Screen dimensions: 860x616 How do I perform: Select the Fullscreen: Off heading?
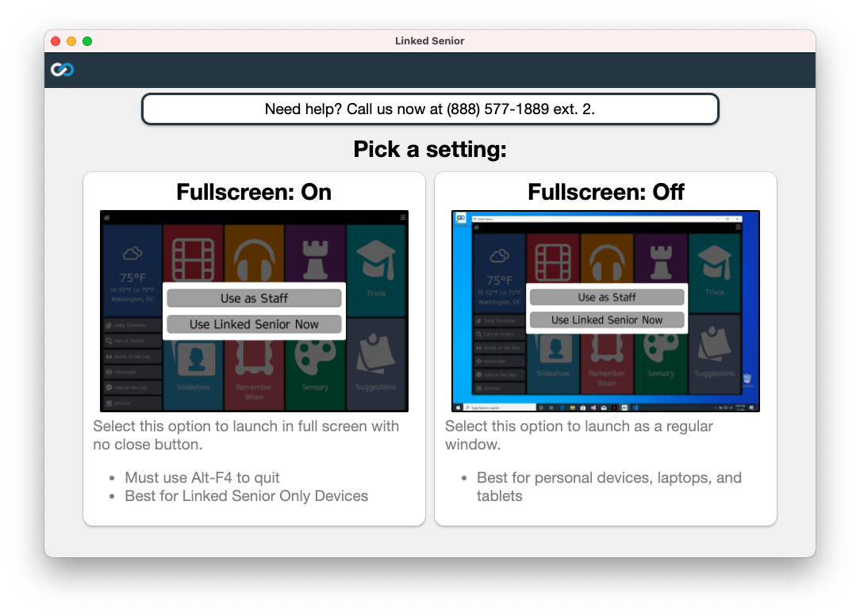pyautogui.click(x=605, y=192)
